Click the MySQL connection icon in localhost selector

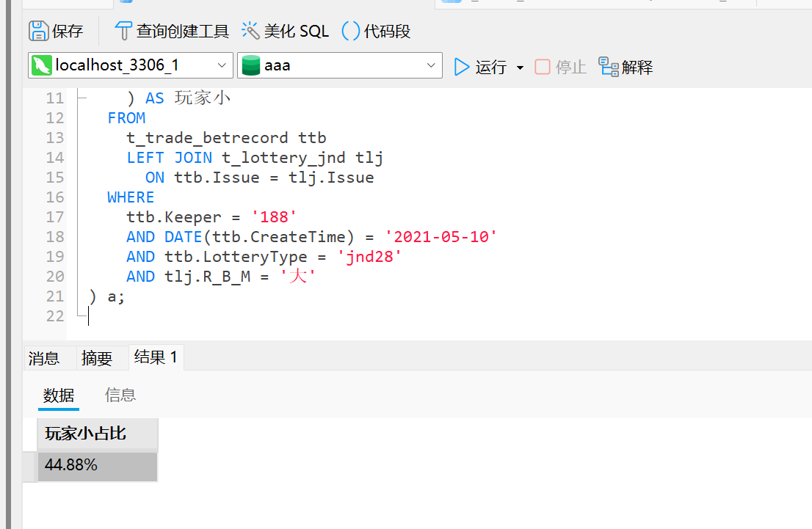point(42,65)
